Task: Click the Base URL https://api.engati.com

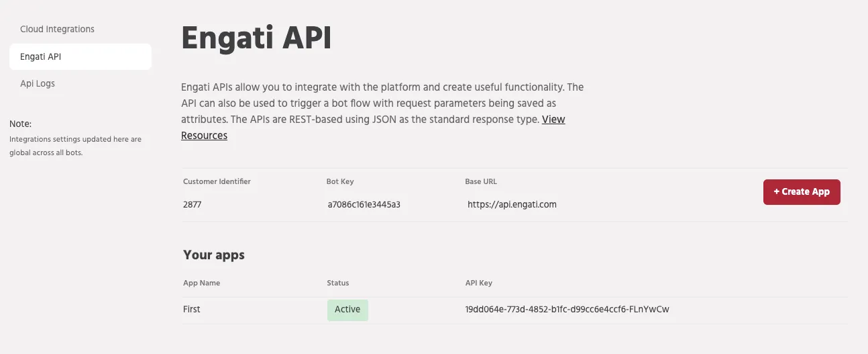Action: (x=512, y=204)
